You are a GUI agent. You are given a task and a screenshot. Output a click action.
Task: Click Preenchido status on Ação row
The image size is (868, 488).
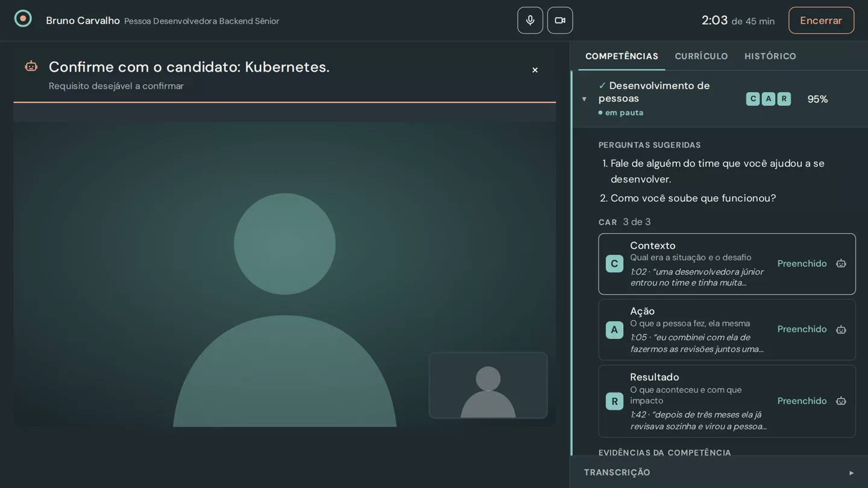coord(802,330)
